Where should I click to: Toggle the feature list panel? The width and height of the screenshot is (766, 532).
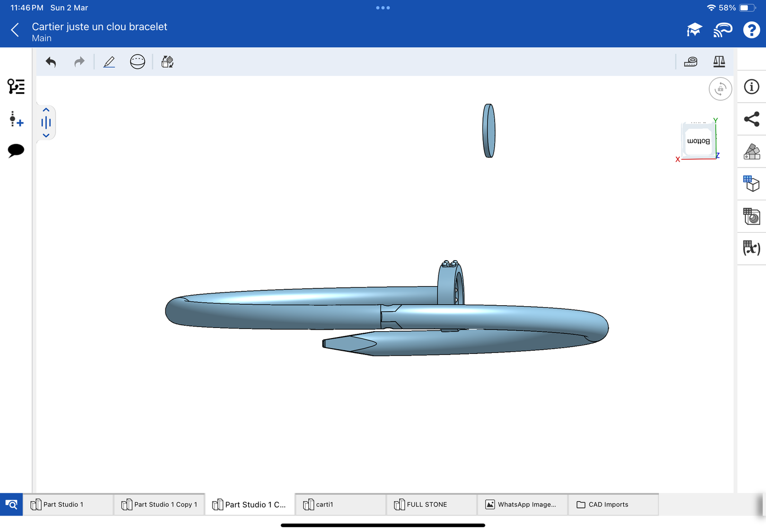coord(16,86)
